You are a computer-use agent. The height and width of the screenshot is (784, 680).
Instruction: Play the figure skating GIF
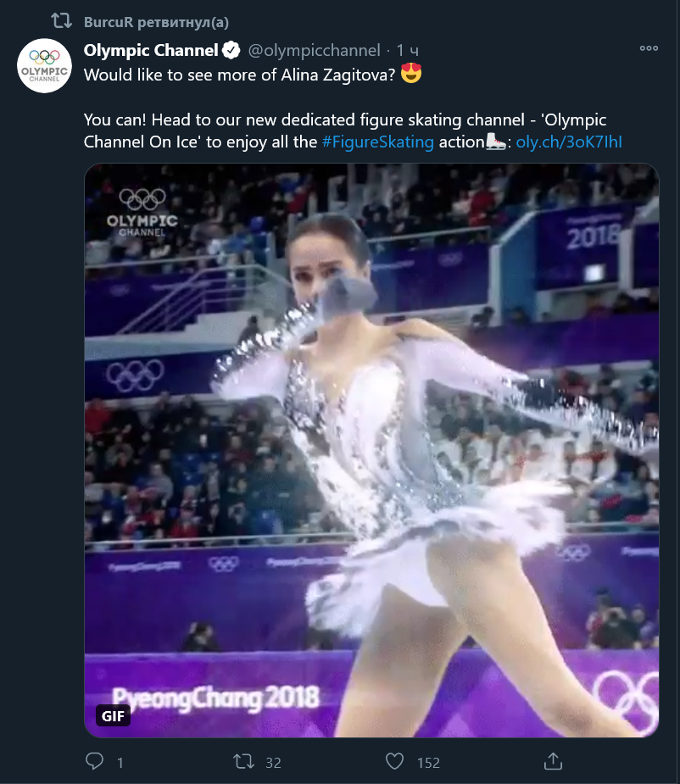click(371, 449)
